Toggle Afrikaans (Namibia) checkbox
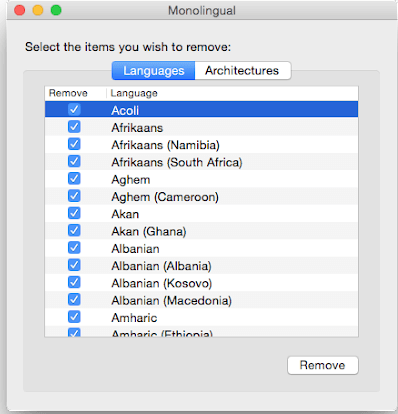 (74, 144)
